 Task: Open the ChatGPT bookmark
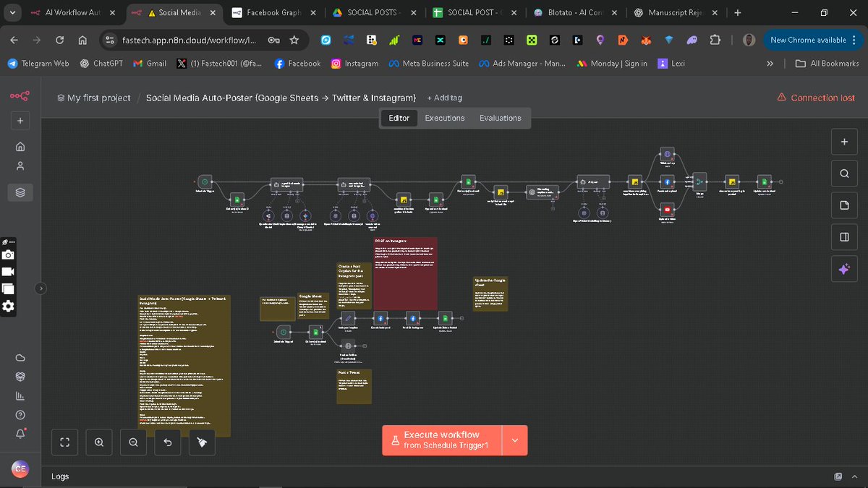coord(102,64)
